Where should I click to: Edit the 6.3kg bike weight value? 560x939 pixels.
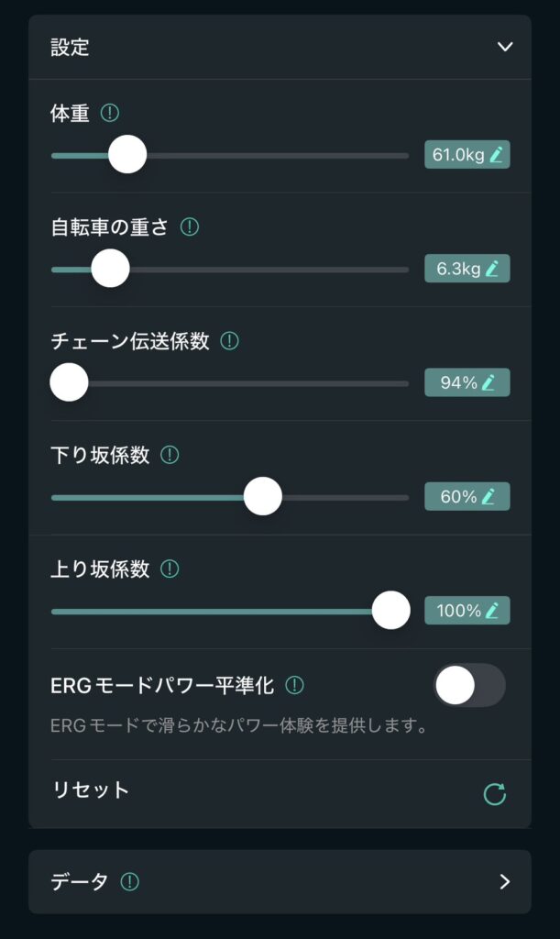pos(467,269)
